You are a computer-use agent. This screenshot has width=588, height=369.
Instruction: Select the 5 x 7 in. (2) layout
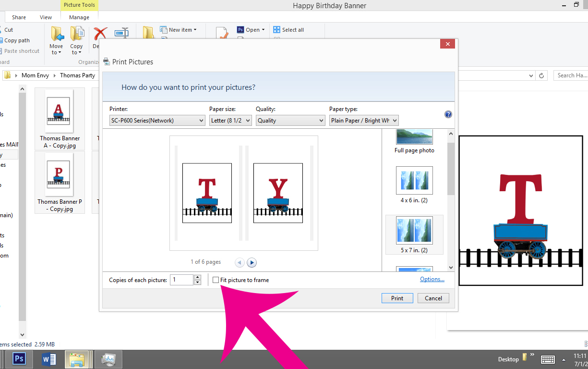point(414,234)
